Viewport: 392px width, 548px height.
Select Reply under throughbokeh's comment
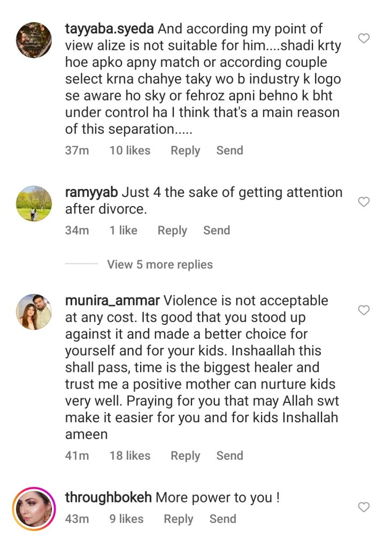pos(178,519)
